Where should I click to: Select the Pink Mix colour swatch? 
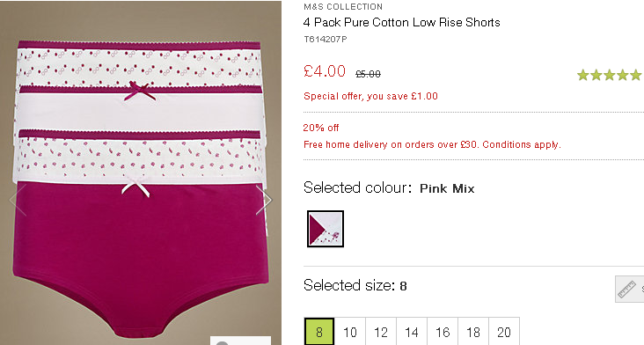point(326,229)
